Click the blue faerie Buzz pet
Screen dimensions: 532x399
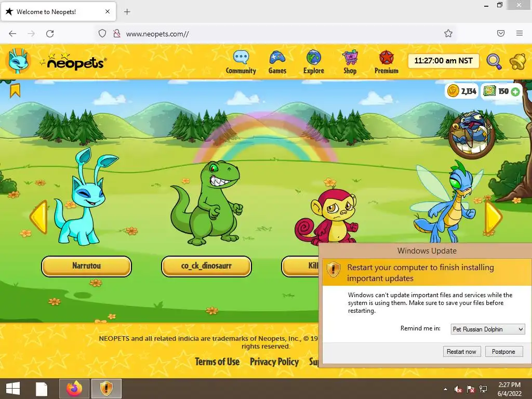click(448, 202)
